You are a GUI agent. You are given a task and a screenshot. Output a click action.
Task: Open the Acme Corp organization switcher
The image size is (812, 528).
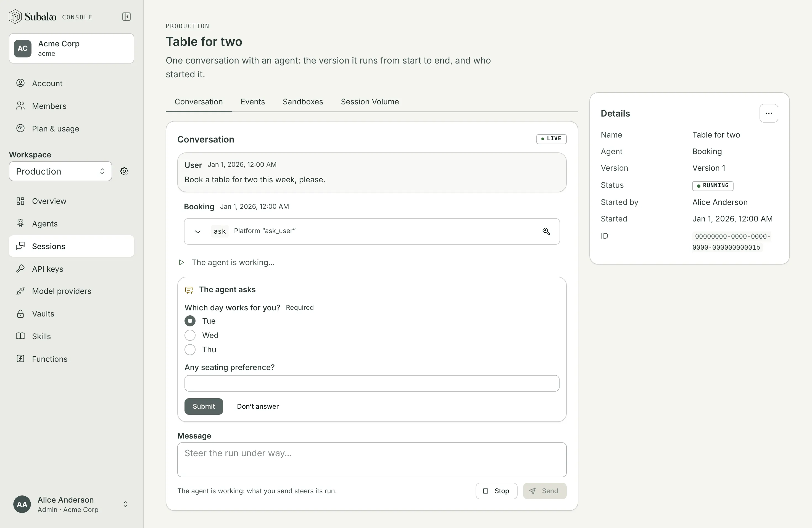point(71,48)
